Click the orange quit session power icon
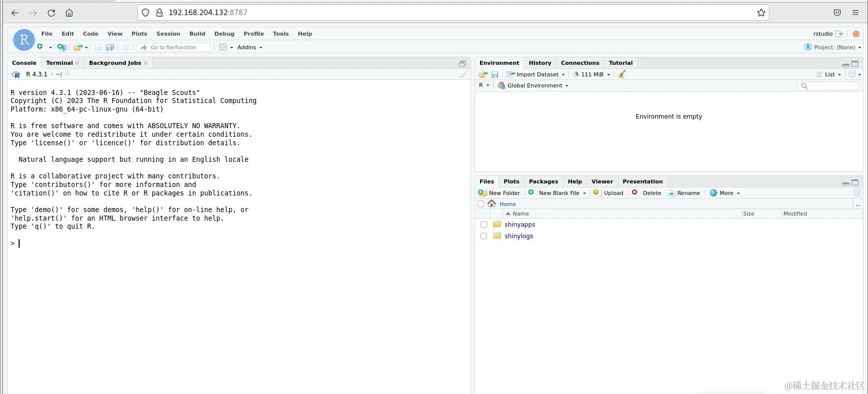 (856, 34)
